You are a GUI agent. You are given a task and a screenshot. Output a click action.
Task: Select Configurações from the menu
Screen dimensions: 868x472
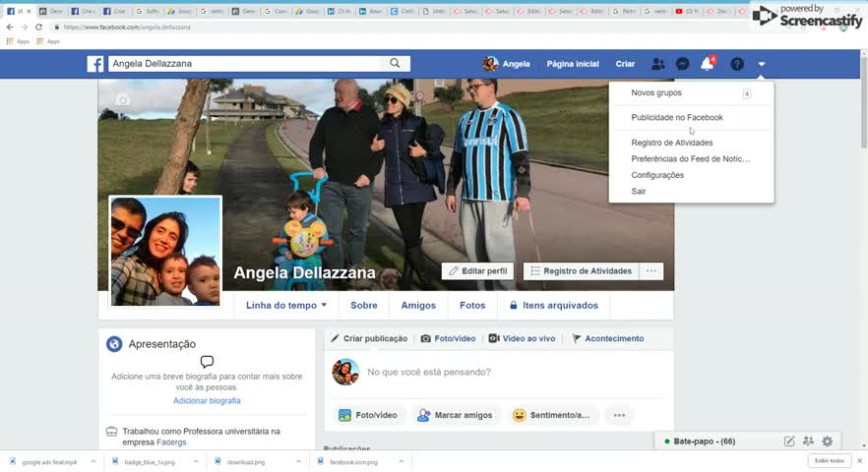coord(657,175)
